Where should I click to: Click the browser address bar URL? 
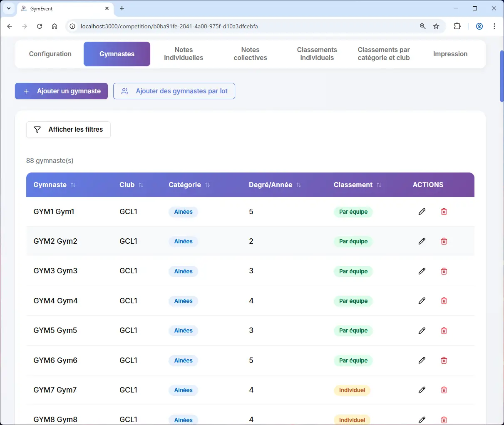point(169,26)
